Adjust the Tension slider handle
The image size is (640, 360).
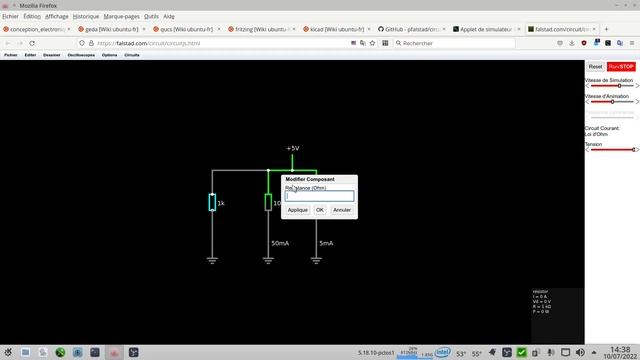click(633, 150)
